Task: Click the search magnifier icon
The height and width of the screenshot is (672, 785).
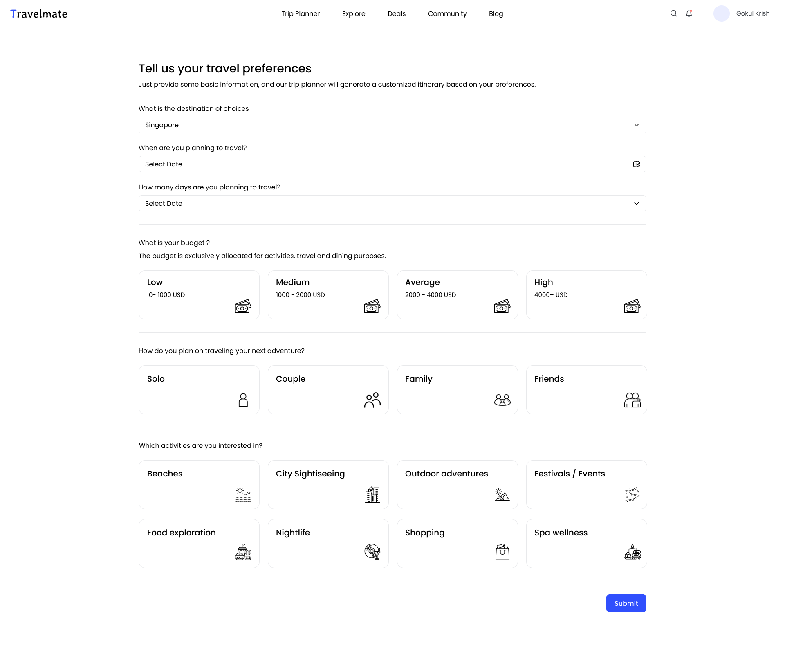Action: (673, 13)
